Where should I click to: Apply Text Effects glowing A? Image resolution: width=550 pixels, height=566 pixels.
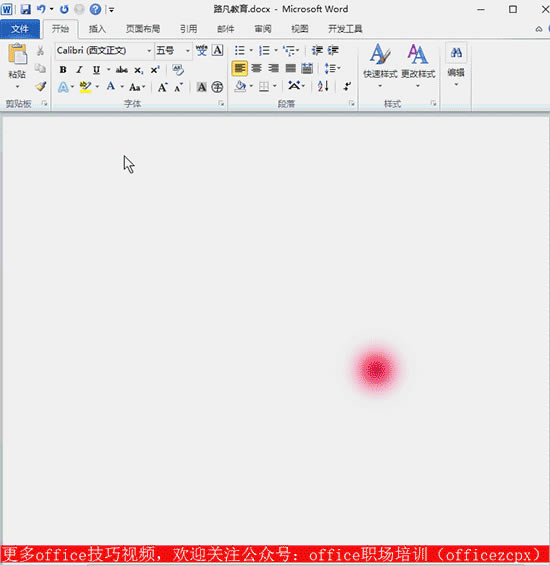click(x=63, y=87)
